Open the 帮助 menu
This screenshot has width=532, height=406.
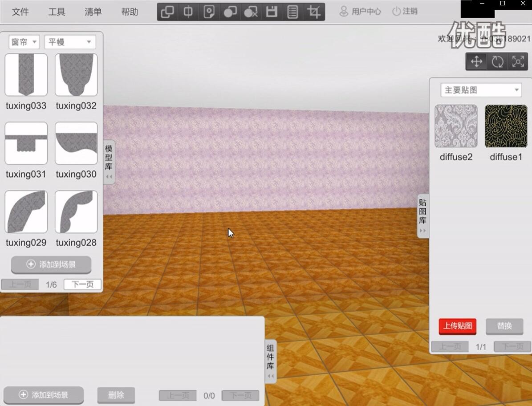click(130, 12)
